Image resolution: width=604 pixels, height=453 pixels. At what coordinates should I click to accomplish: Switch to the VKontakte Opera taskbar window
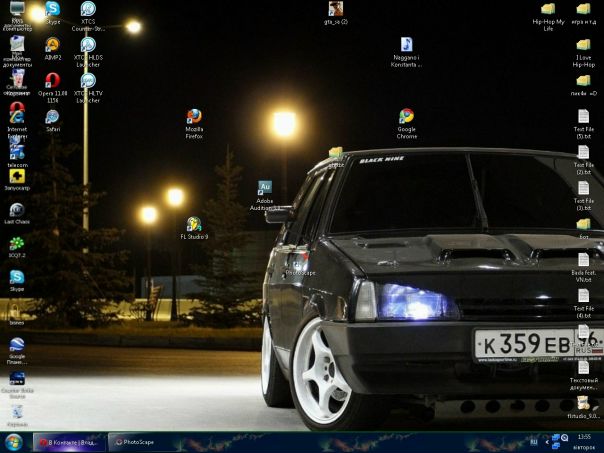tap(69, 442)
